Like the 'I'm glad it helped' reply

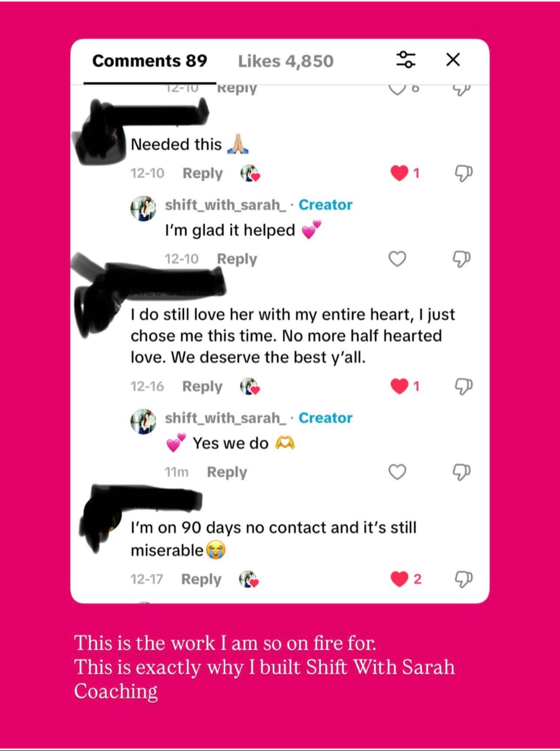(397, 259)
